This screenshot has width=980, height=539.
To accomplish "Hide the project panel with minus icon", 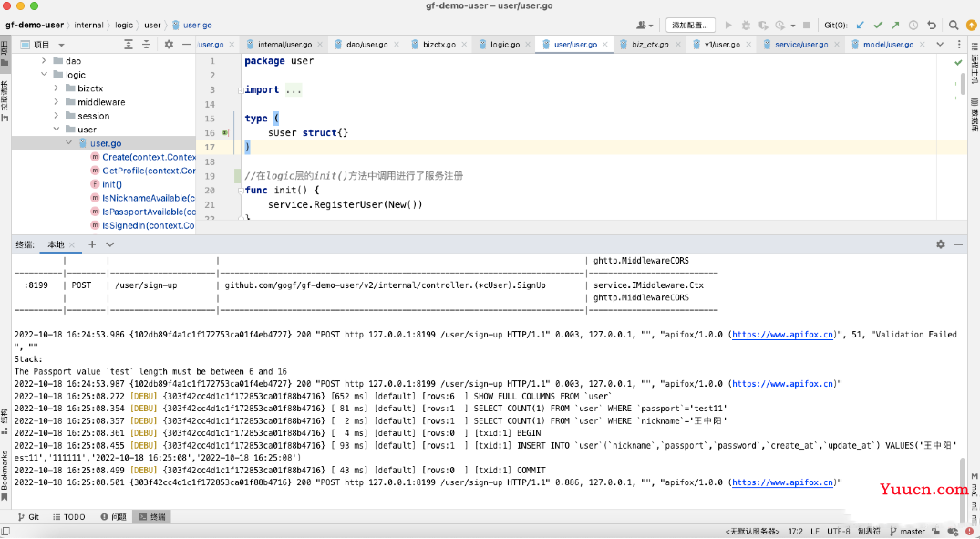I will (x=186, y=45).
